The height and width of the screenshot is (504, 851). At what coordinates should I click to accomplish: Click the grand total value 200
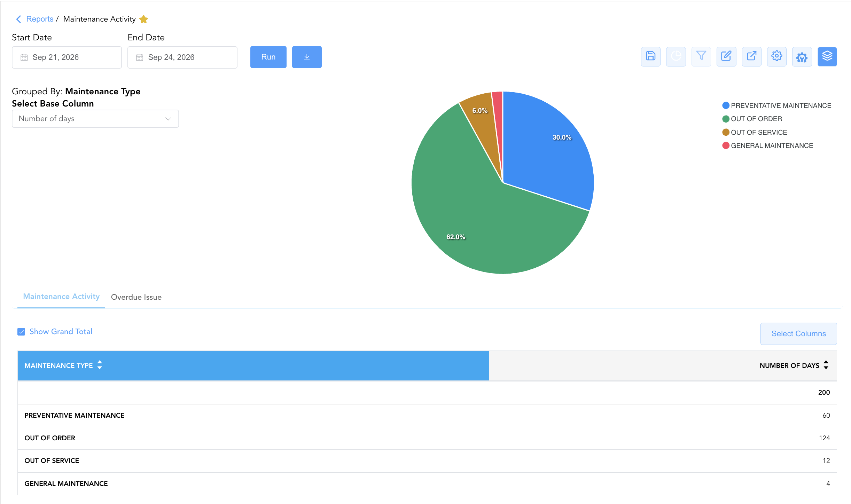(824, 393)
